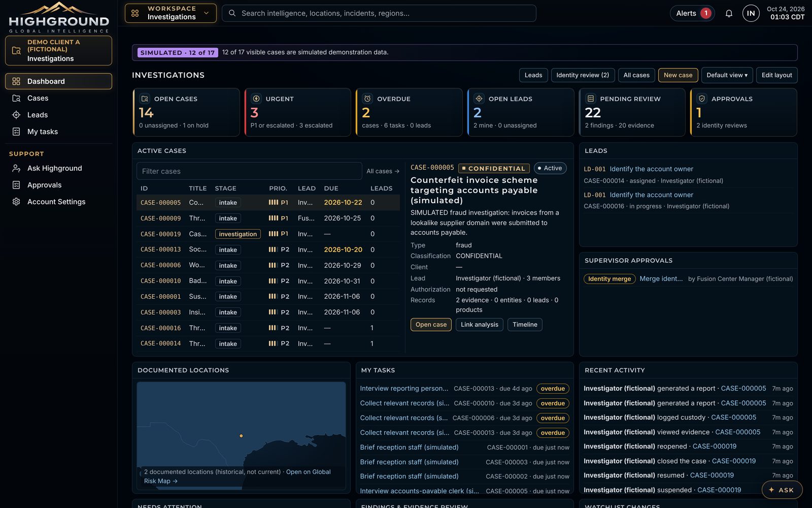This screenshot has width=812, height=508.
Task: Open the Workspace Investigations dropdown
Action: click(171, 13)
